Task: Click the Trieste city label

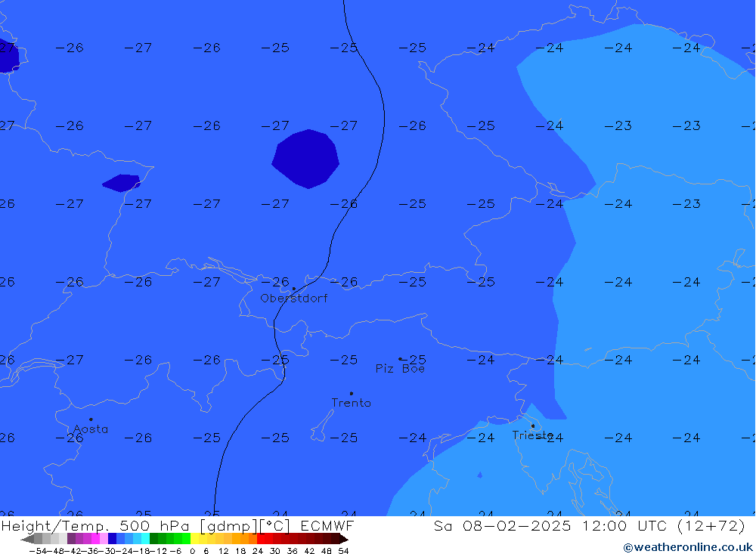Action: pyautogui.click(x=532, y=435)
